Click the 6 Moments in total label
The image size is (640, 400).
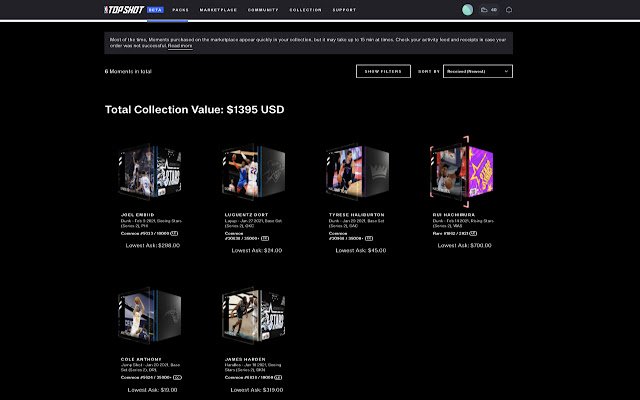(x=128, y=71)
